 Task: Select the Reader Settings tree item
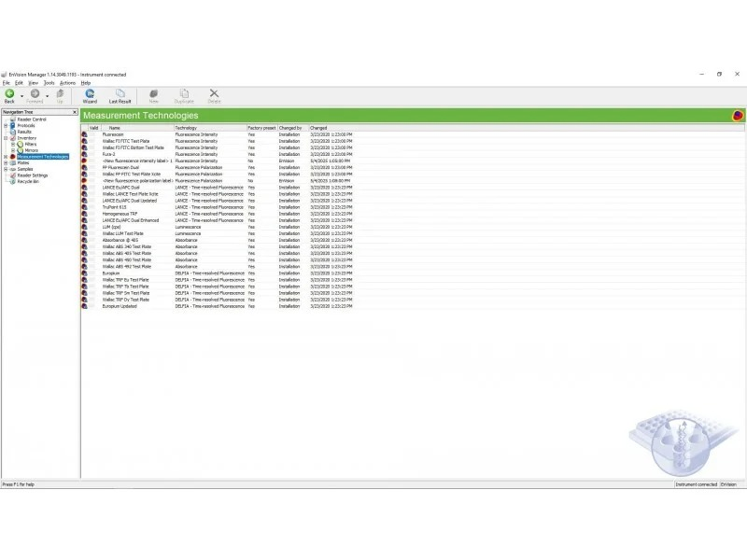click(x=33, y=175)
